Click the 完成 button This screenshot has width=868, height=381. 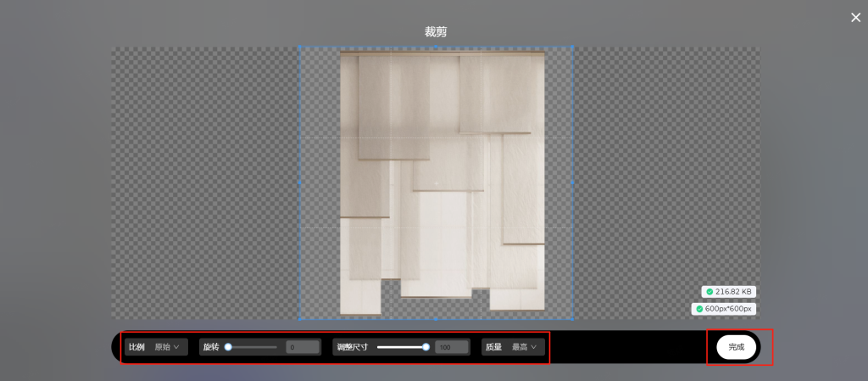(737, 347)
